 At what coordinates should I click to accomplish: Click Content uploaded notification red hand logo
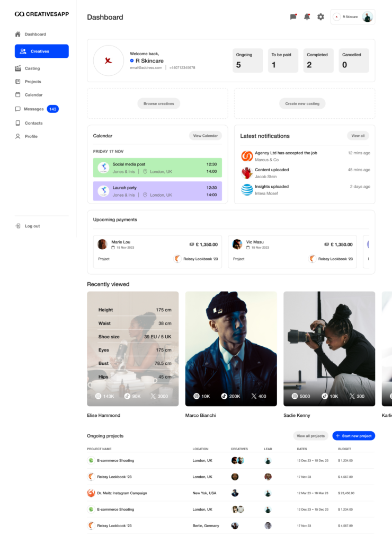(x=247, y=173)
